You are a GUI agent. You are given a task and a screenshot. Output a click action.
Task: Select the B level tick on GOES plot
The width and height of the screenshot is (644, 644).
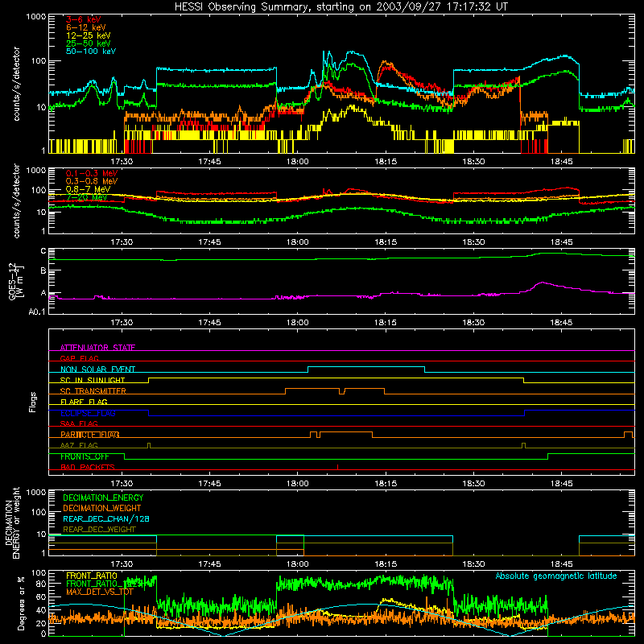tap(43, 270)
